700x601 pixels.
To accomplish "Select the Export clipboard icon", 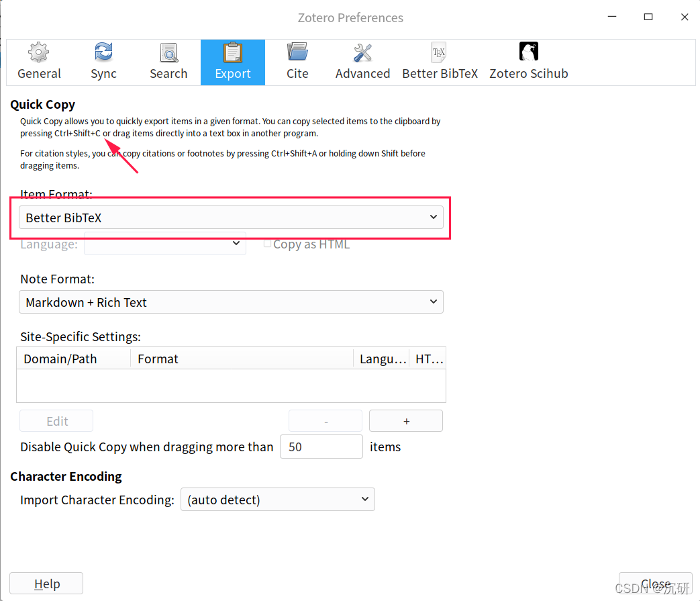I will [233, 52].
